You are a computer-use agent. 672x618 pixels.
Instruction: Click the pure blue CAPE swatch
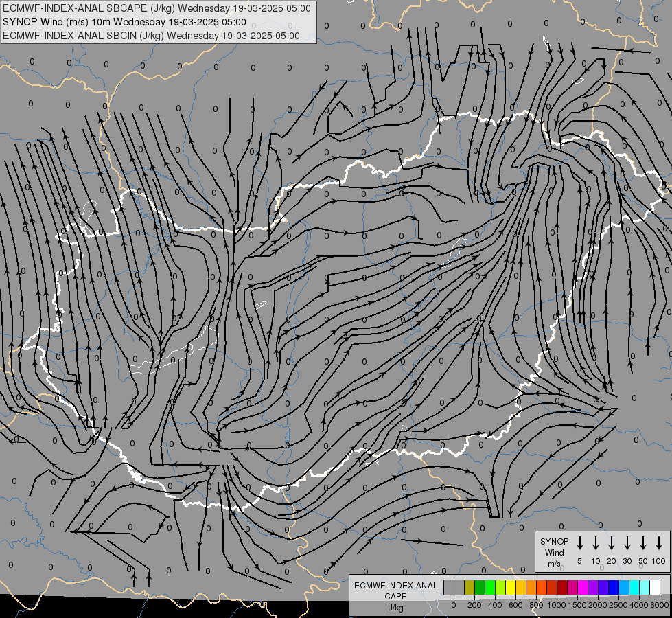pos(613,587)
